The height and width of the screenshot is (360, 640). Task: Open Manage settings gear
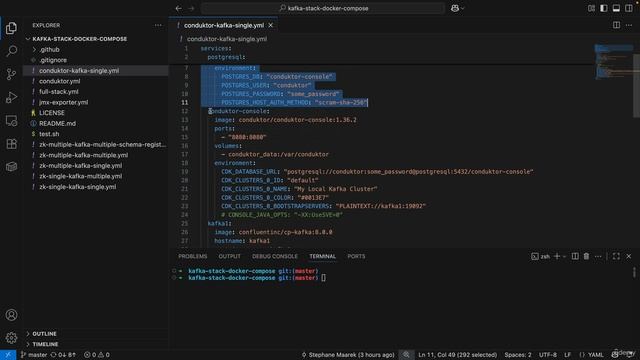click(x=11, y=338)
